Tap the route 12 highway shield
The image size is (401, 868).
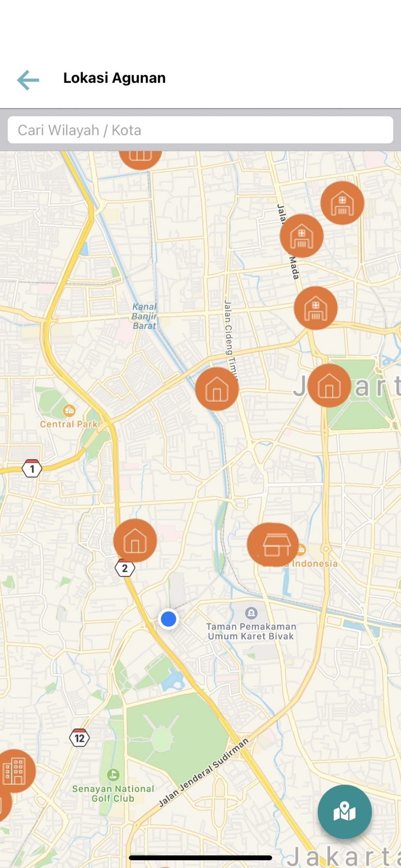[79, 738]
